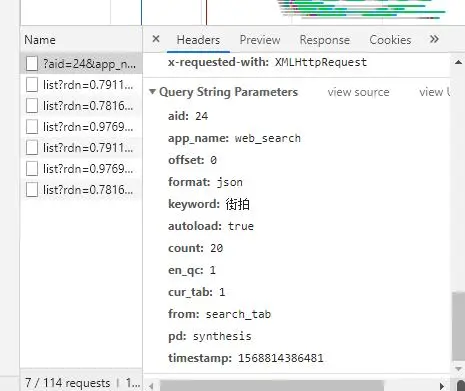
Task: Click horizontal scrollbar left arrow
Action: (151, 386)
